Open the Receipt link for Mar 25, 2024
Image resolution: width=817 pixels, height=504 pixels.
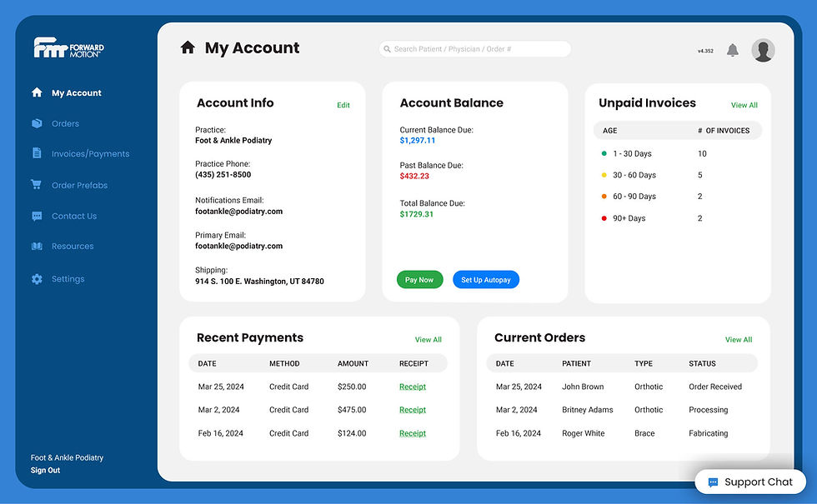point(412,387)
